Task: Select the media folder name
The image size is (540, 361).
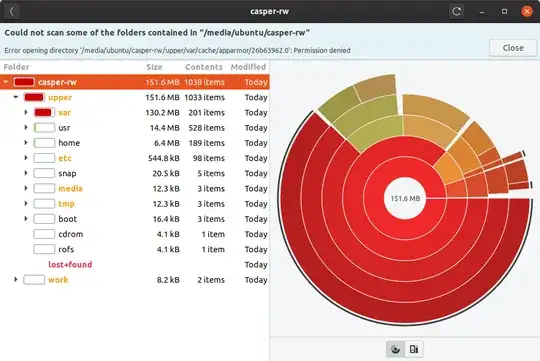Action: pyautogui.click(x=70, y=188)
